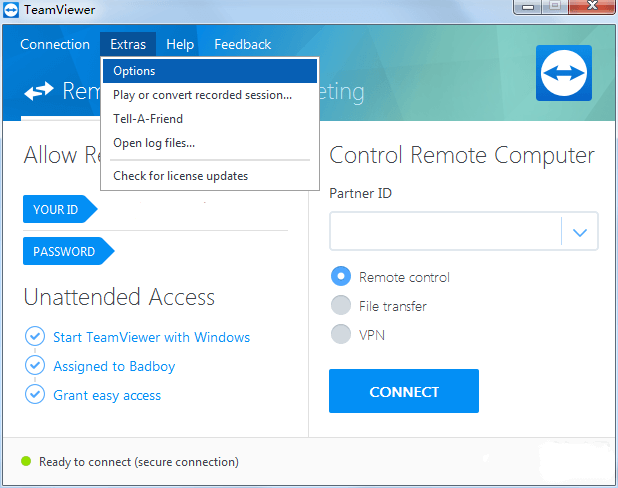This screenshot has height=488, width=618.
Task: Choose Check for license updates
Action: click(210, 176)
